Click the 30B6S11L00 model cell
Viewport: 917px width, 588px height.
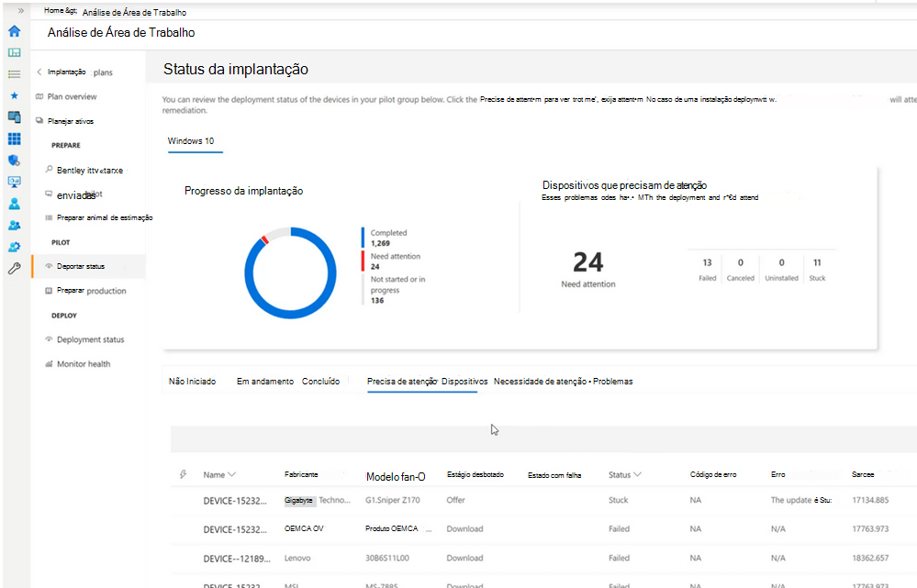[x=387, y=559]
